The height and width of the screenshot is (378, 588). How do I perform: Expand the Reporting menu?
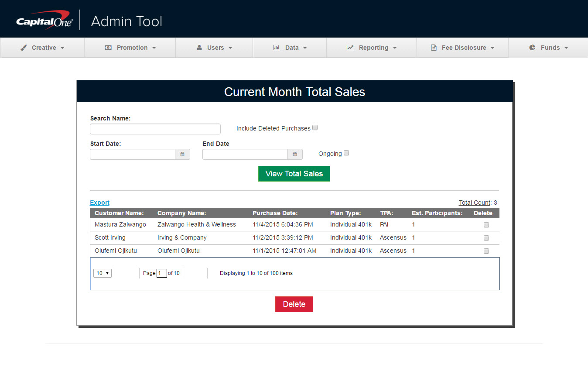(372, 48)
